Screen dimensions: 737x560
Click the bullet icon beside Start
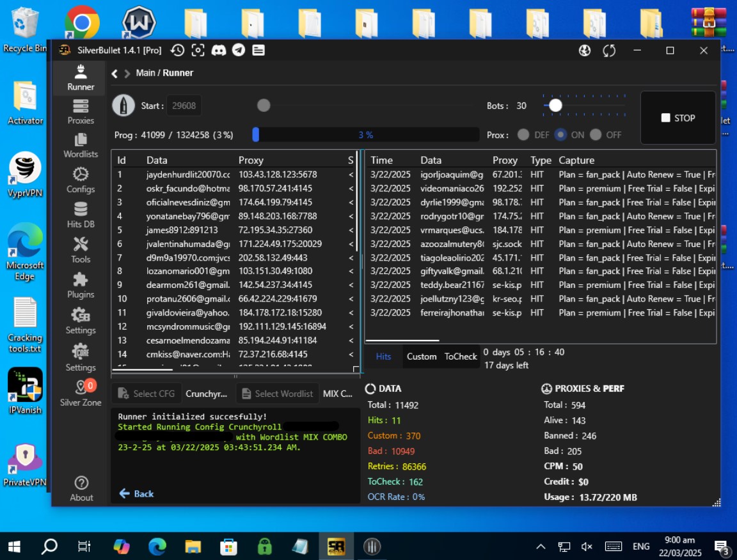click(x=123, y=106)
